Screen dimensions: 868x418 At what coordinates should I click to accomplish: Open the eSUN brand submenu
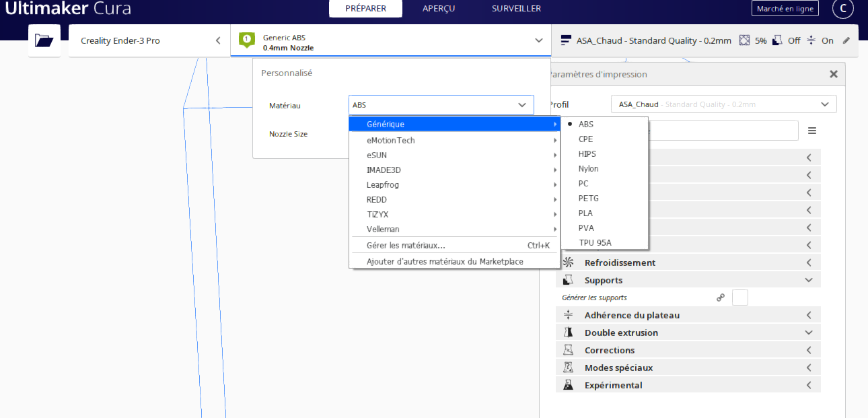click(455, 155)
